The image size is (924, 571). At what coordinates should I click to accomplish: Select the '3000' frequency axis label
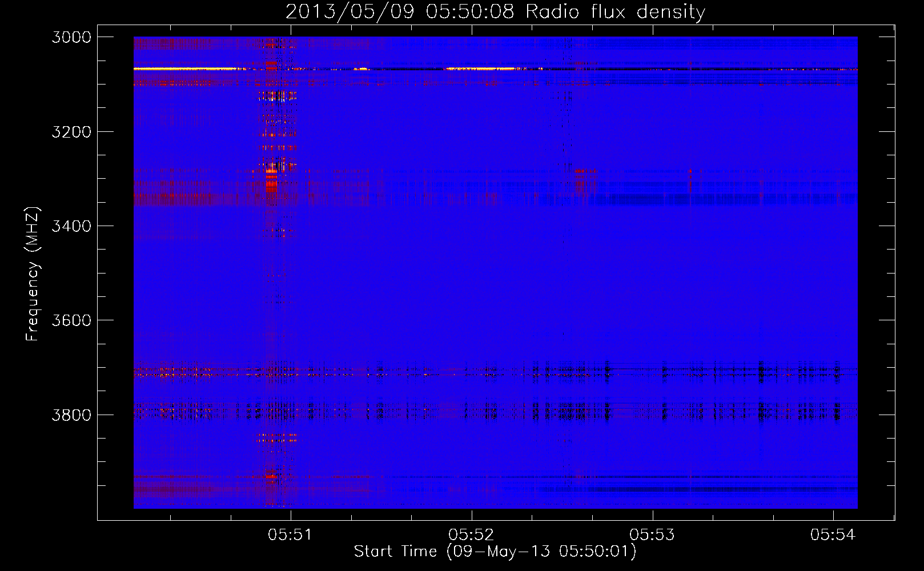point(71,37)
